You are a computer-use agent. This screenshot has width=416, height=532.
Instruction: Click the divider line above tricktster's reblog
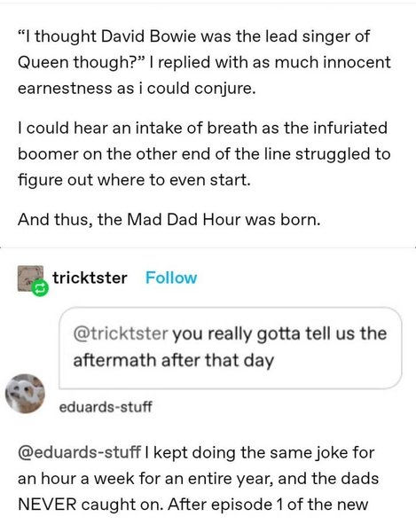pos(208,247)
